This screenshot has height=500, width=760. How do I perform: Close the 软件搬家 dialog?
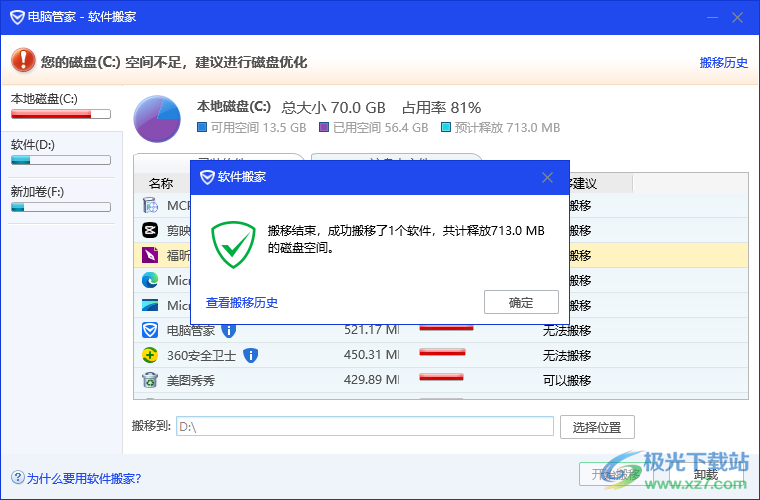(547, 177)
